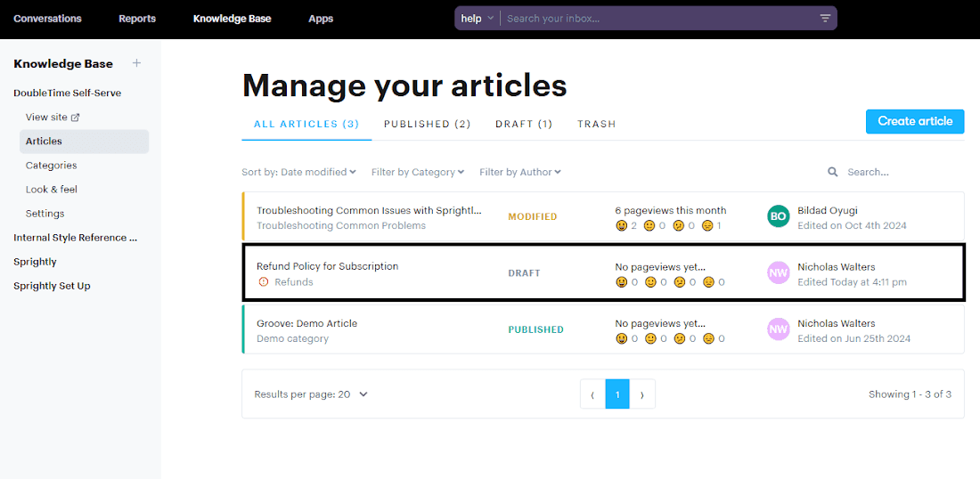This screenshot has height=479, width=980.
Task: Click the saddest emoji on Troubleshooting row
Action: pos(708,225)
